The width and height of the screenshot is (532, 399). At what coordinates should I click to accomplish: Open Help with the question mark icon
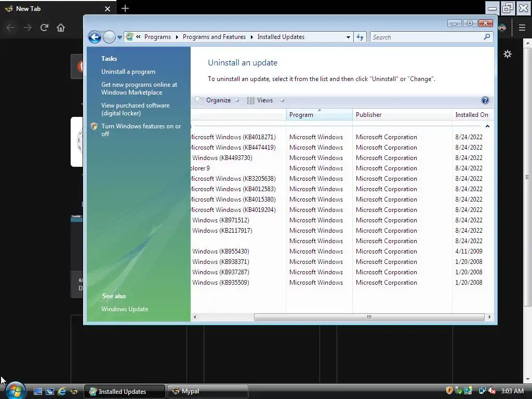click(485, 100)
